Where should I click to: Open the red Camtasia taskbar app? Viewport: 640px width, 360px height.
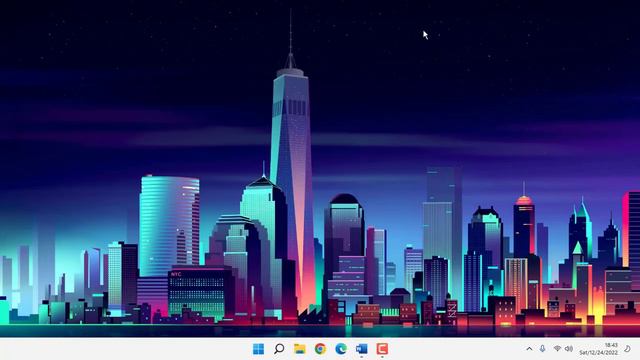[x=382, y=349]
